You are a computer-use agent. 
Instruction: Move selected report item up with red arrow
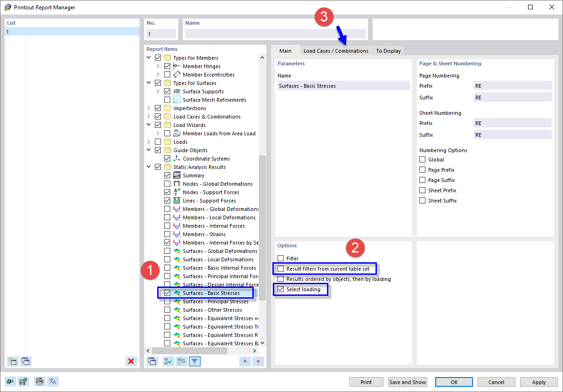(245, 361)
